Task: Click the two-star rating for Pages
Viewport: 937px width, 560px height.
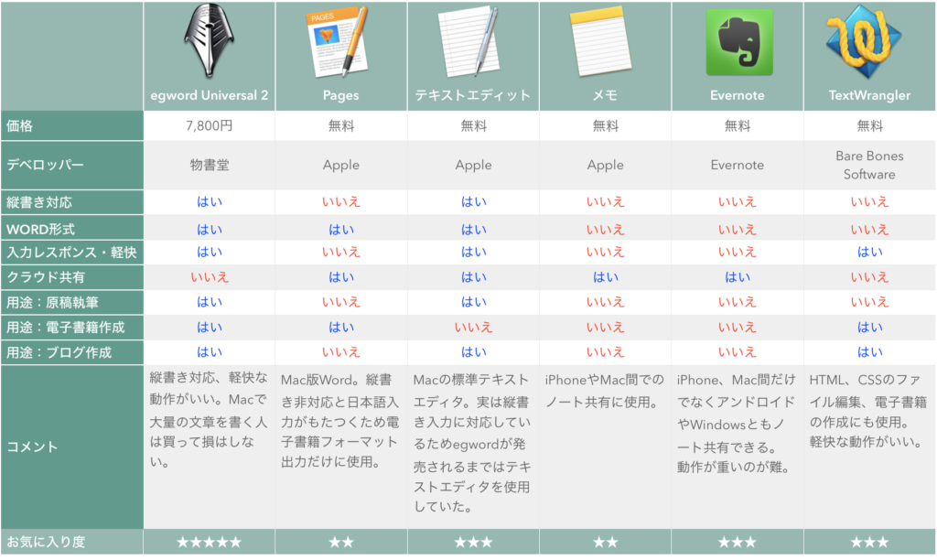Action: click(341, 543)
